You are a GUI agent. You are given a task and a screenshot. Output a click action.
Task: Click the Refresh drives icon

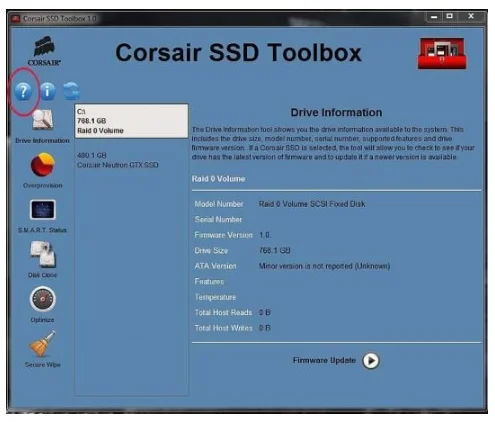[71, 91]
